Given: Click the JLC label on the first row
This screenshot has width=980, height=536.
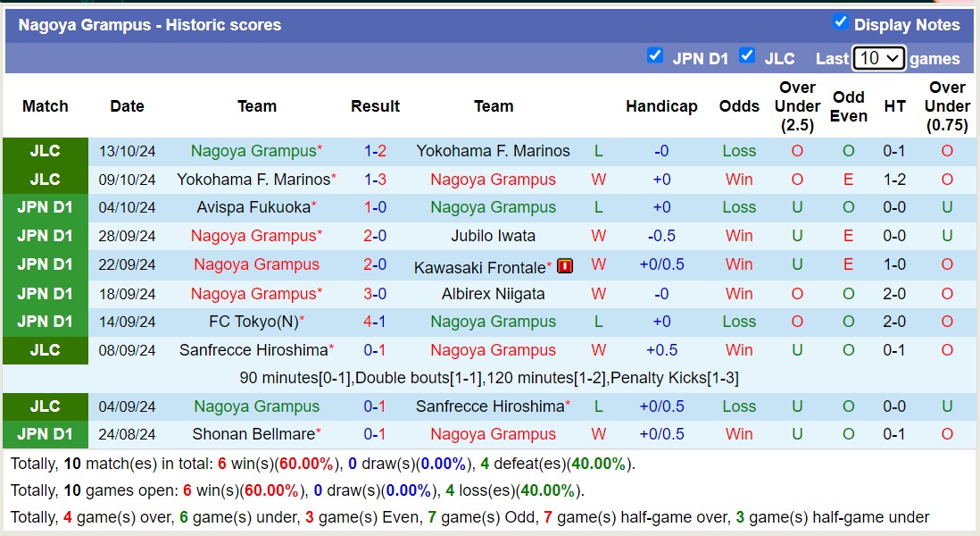Looking at the screenshot, I should (x=45, y=150).
